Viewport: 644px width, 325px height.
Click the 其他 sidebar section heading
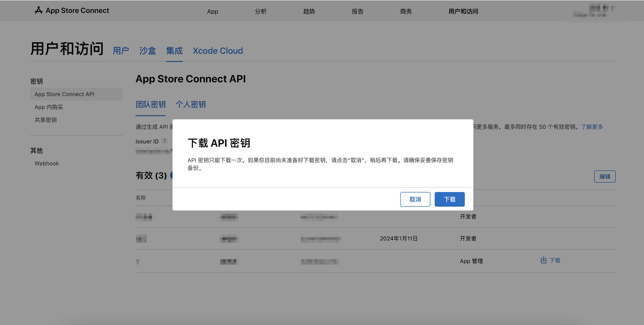tap(37, 150)
